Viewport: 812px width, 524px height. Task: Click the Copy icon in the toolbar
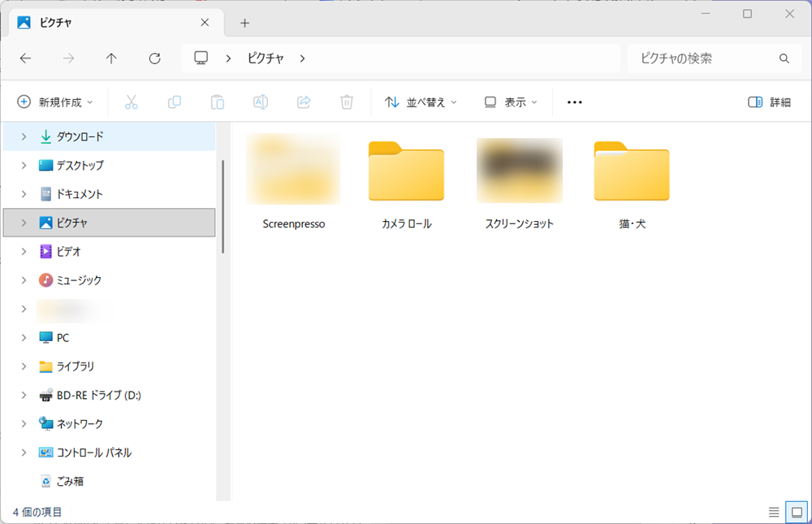pyautogui.click(x=174, y=102)
